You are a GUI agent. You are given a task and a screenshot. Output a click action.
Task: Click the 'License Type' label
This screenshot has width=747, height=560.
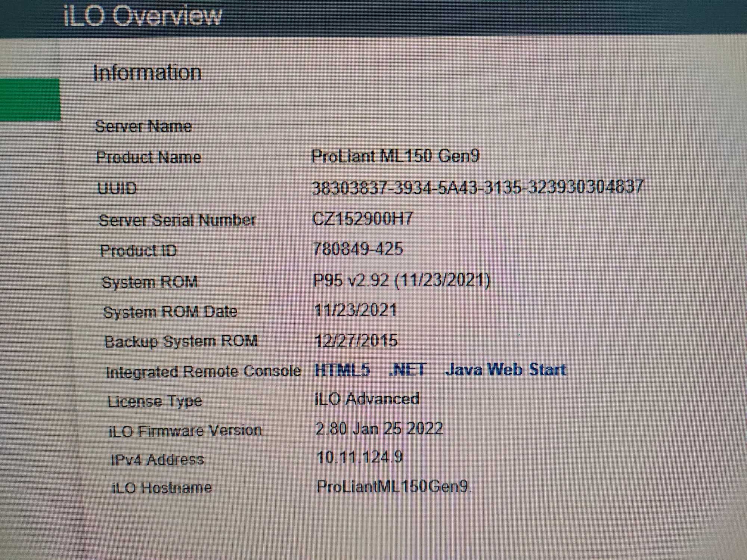coord(155,402)
